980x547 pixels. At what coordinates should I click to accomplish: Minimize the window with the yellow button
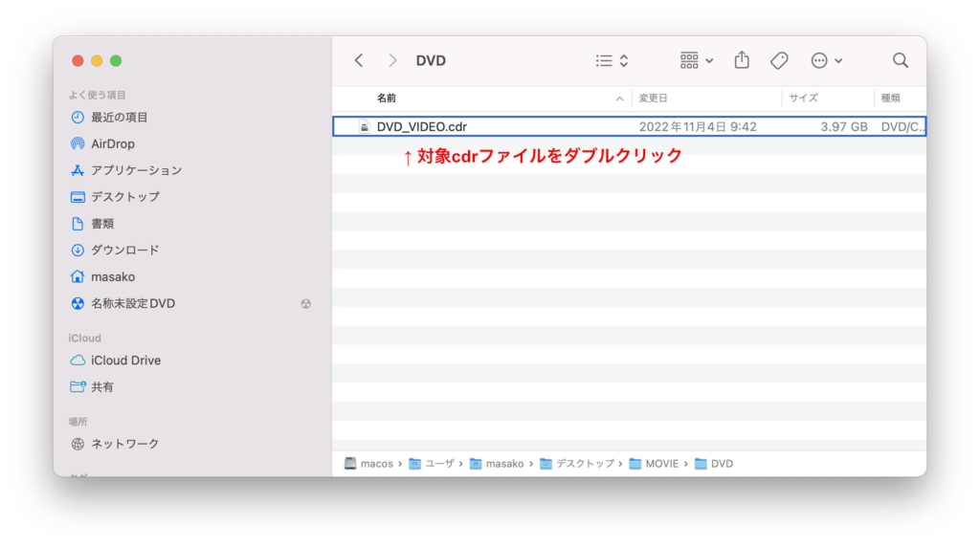(x=97, y=60)
